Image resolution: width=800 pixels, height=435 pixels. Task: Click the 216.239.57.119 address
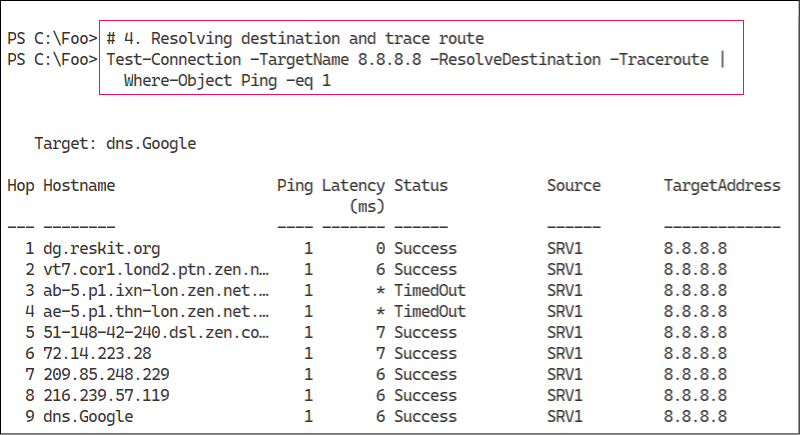point(106,395)
